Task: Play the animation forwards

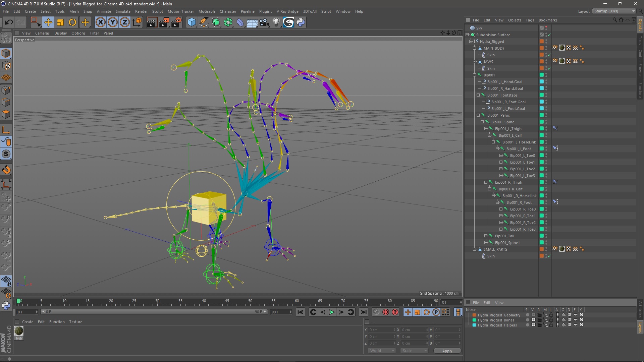Action: pos(332,312)
